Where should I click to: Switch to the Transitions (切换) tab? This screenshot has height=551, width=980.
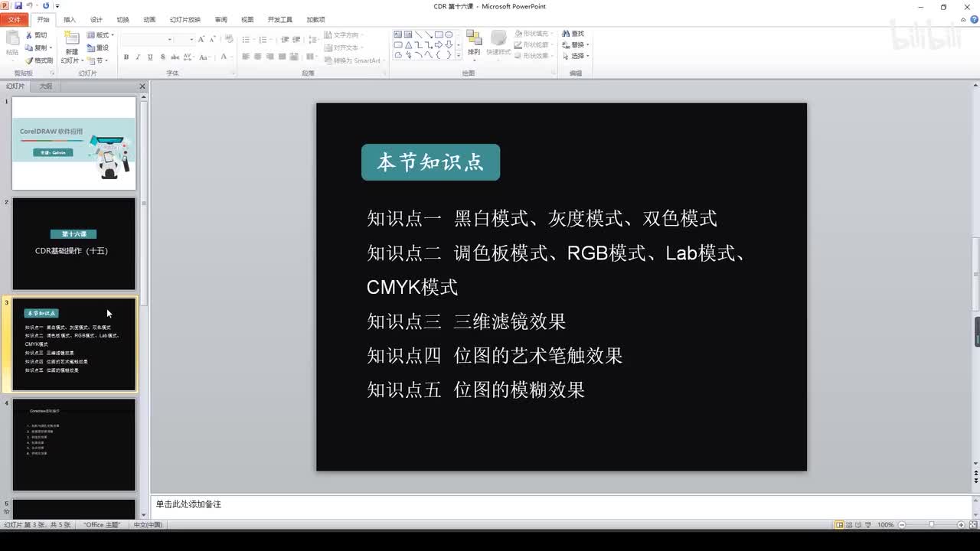(x=122, y=20)
